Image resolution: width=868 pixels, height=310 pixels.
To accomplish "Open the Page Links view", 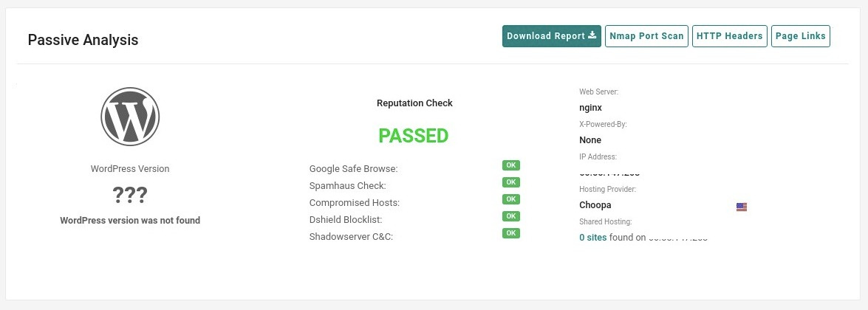I will pyautogui.click(x=801, y=36).
